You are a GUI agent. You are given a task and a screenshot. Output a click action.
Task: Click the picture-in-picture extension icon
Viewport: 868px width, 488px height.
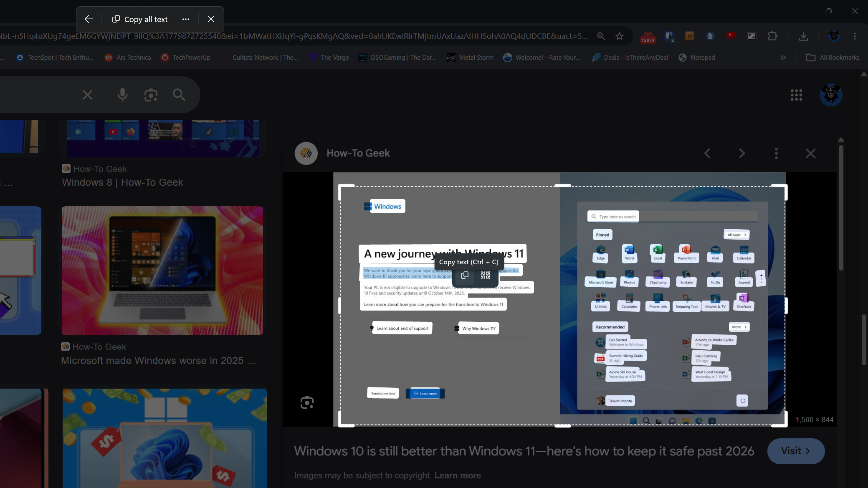[x=752, y=36]
